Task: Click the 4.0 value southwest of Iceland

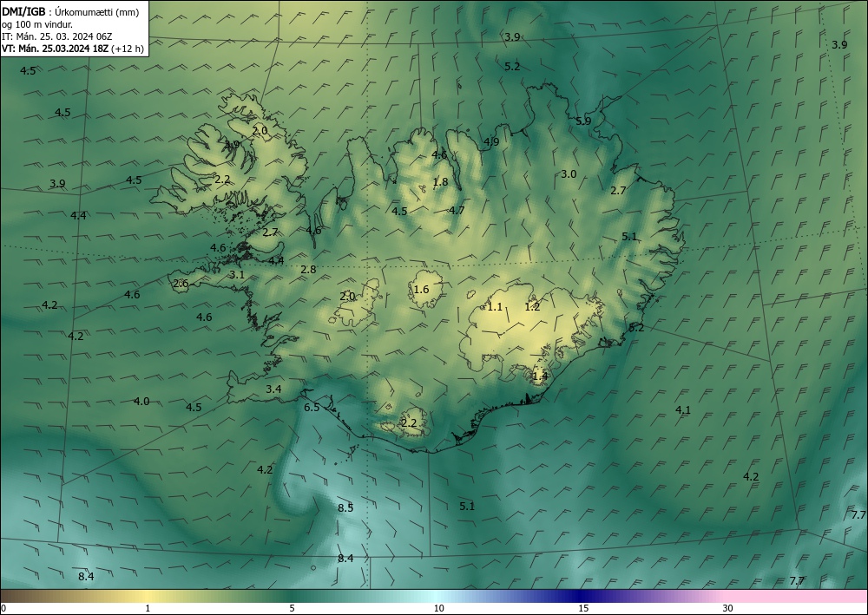Action: (141, 401)
